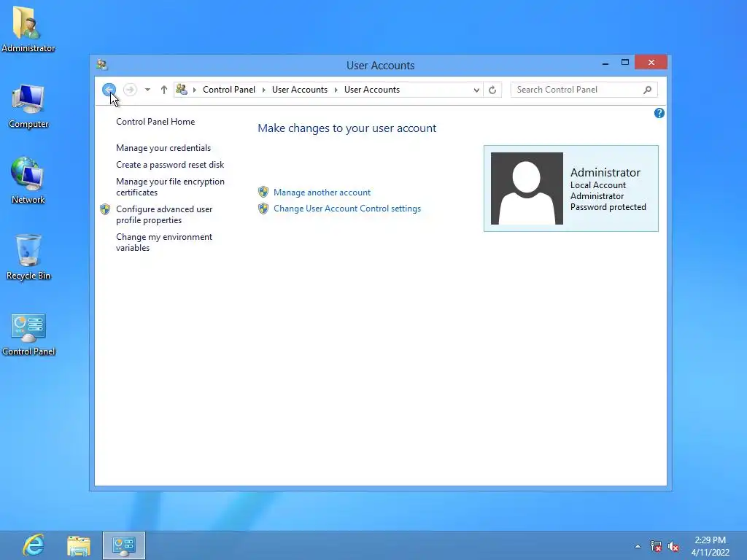Click the Password protected text
This screenshot has width=747, height=560.
(x=608, y=207)
